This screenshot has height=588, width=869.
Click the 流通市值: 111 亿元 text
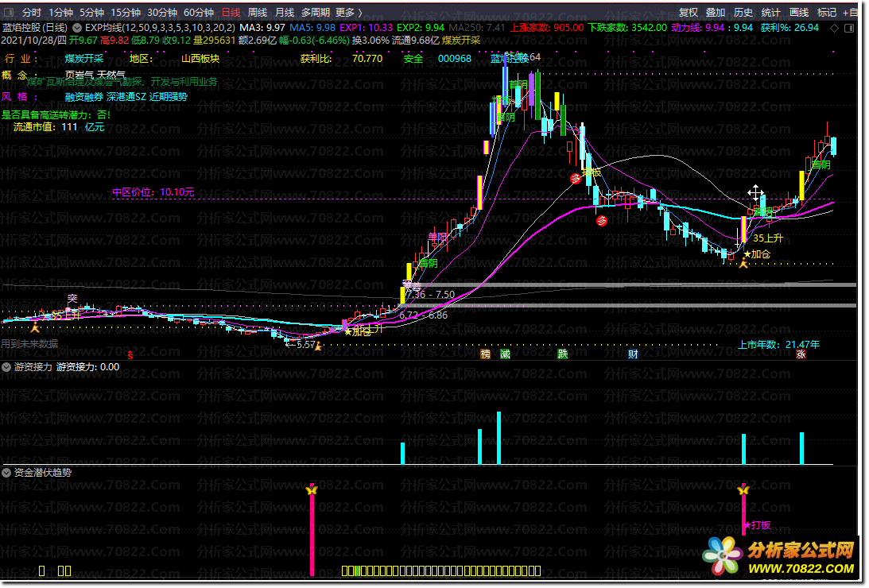pos(59,127)
